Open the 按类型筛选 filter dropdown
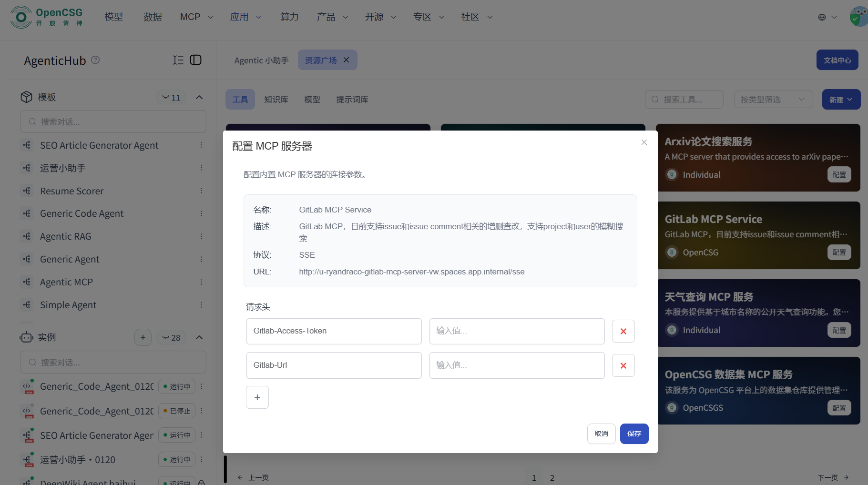This screenshot has height=485, width=868. click(773, 99)
